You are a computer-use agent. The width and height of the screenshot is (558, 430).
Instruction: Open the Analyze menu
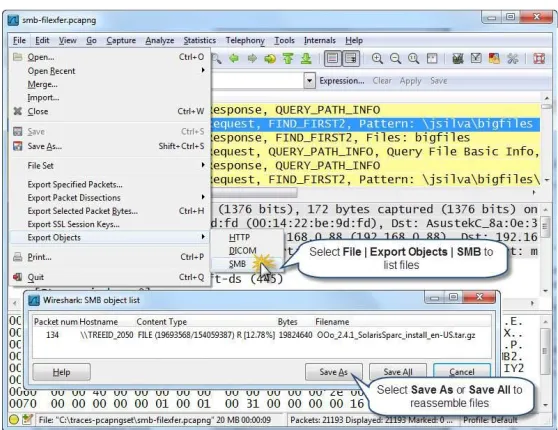tap(160, 41)
